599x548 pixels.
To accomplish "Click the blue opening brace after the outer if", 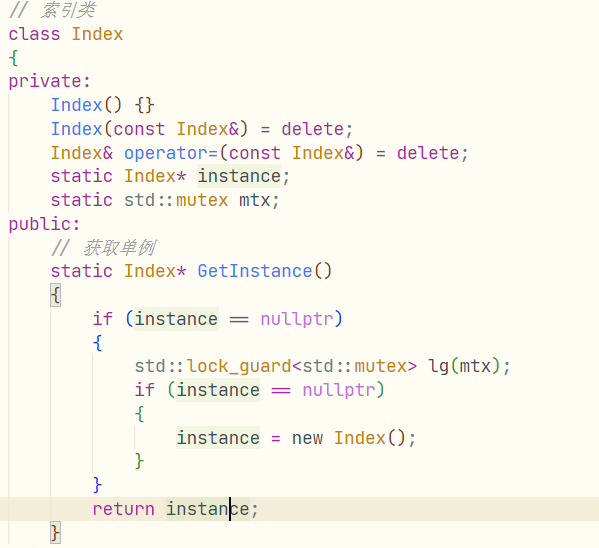I will coord(97,342).
